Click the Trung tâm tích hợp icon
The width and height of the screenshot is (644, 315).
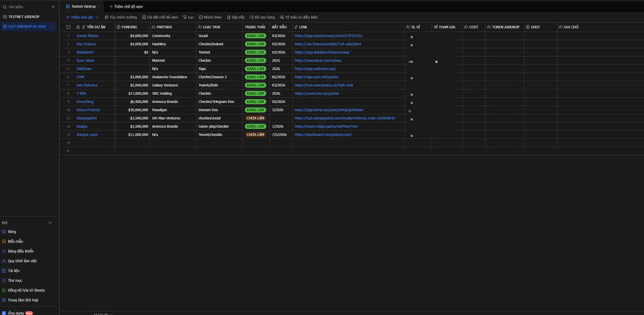coord(4,300)
